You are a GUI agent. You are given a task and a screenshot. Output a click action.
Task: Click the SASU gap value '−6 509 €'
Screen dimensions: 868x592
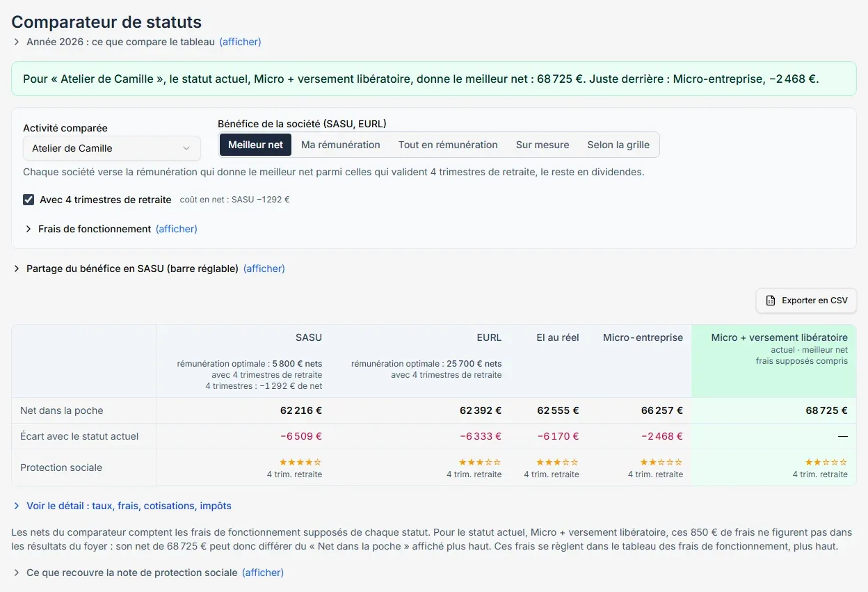pos(301,436)
